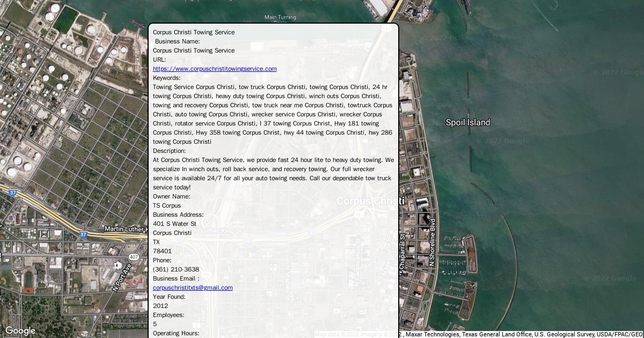Click the Operating Hours label

click(x=176, y=333)
